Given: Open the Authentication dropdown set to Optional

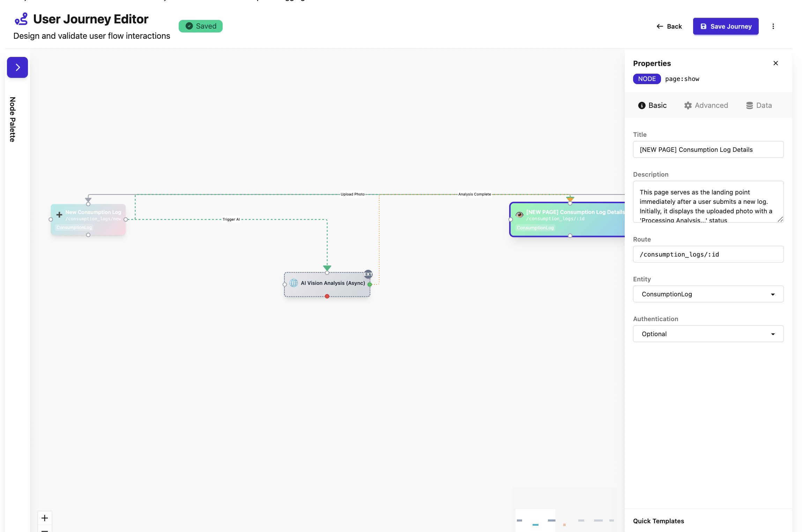Looking at the screenshot, I should pyautogui.click(x=708, y=334).
